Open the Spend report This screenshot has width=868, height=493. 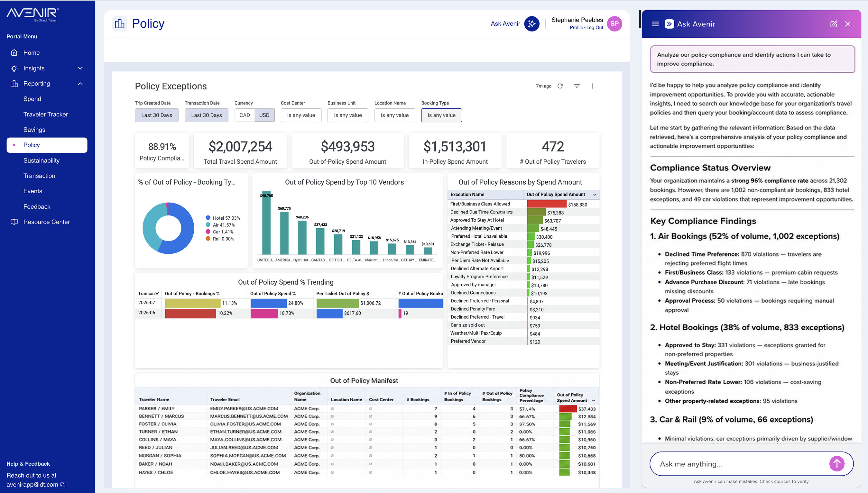[x=32, y=99]
